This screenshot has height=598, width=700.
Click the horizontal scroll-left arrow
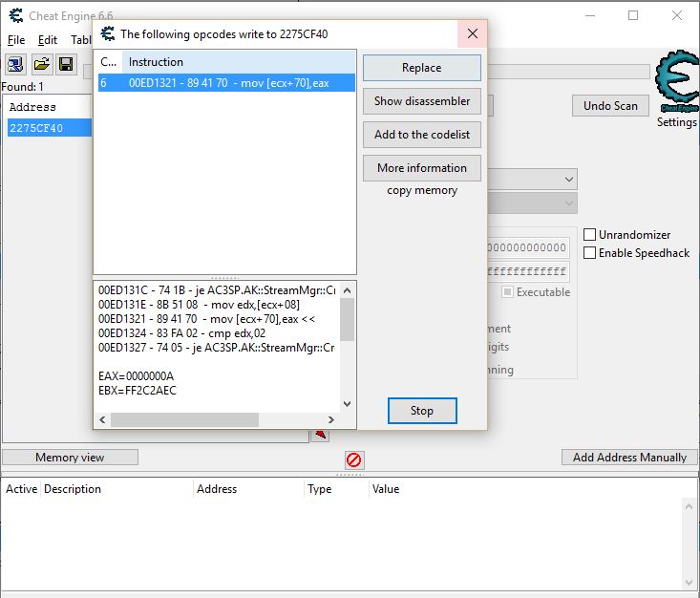point(103,419)
